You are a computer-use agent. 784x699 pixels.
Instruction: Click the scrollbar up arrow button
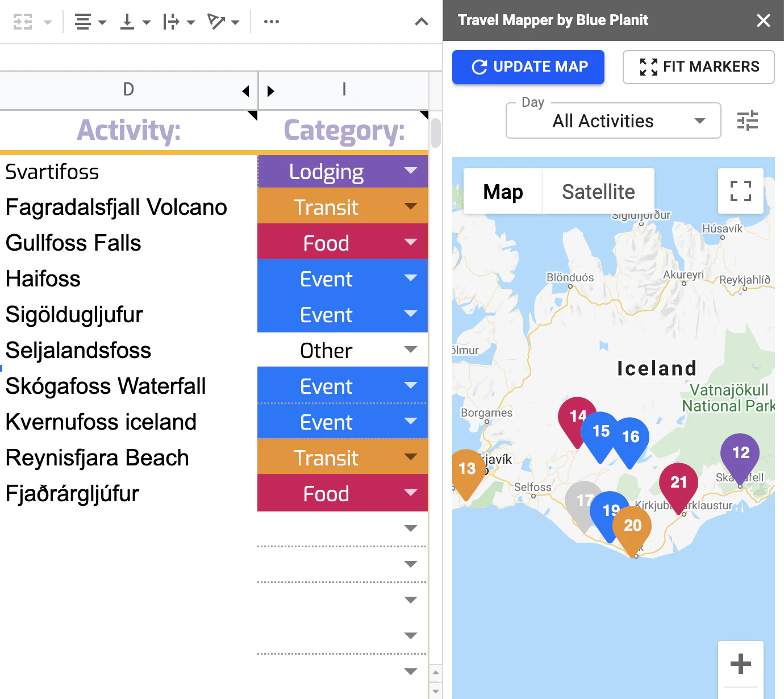click(x=436, y=672)
